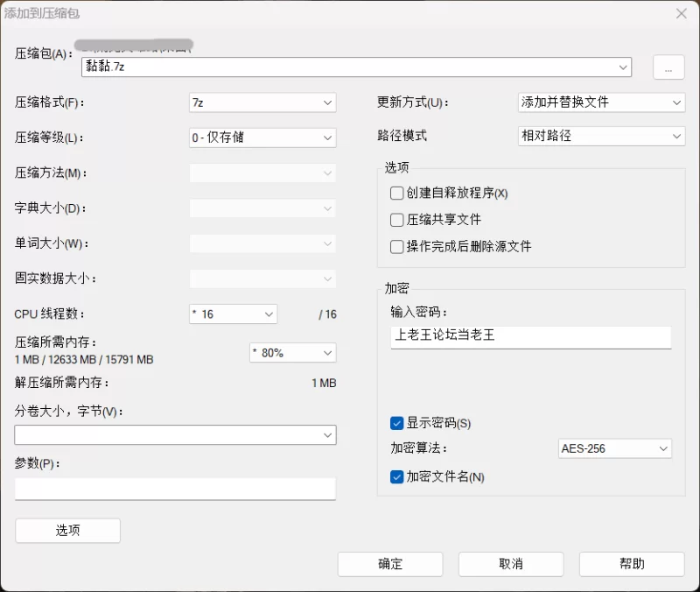Expand the 路径模式 dropdown showing 相对路径
The image size is (700, 592).
pyautogui.click(x=601, y=137)
